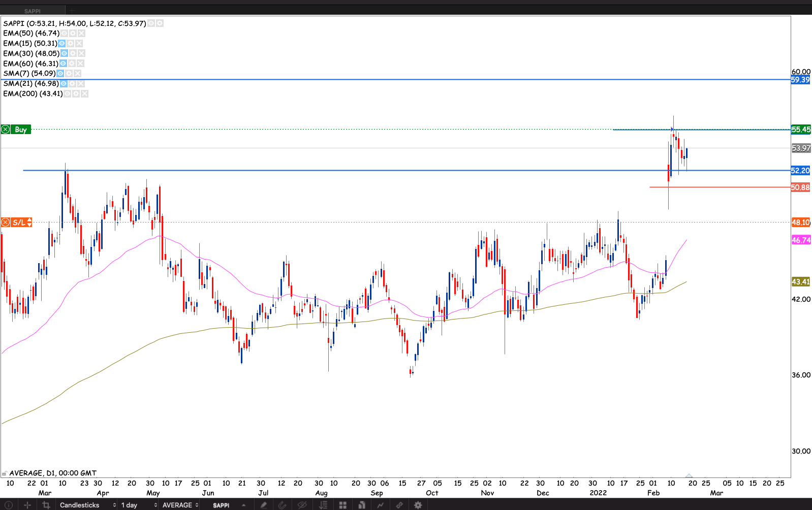Open the AVERAGE price type dropdown
The image size is (812, 510).
point(180,505)
